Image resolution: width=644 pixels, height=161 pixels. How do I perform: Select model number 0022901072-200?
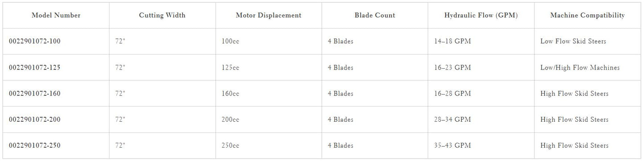pyautogui.click(x=35, y=120)
